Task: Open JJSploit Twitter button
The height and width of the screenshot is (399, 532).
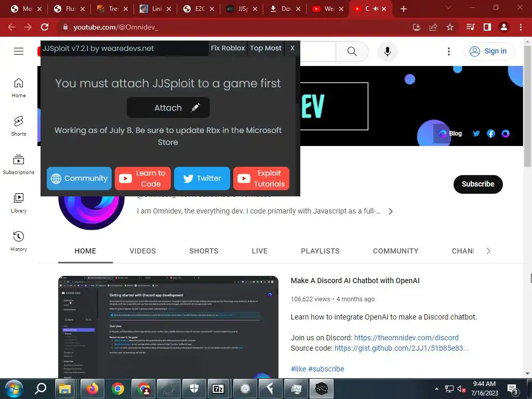Action: pyautogui.click(x=202, y=179)
